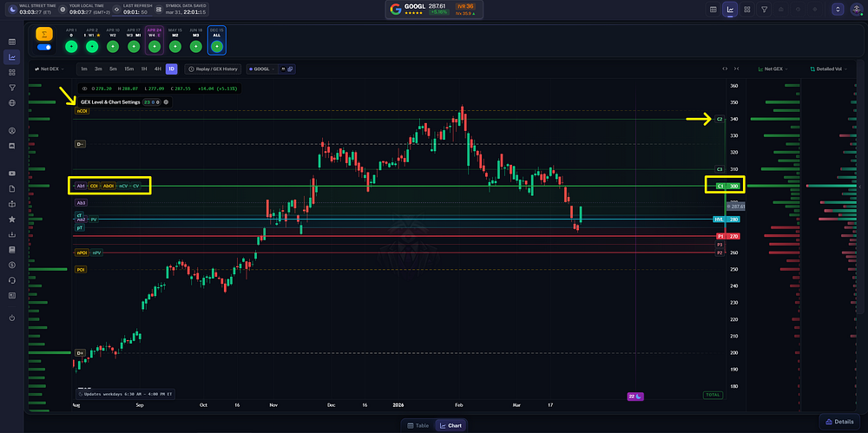Open the chart view in left sidebar
This screenshot has width=868, height=433.
tap(11, 56)
